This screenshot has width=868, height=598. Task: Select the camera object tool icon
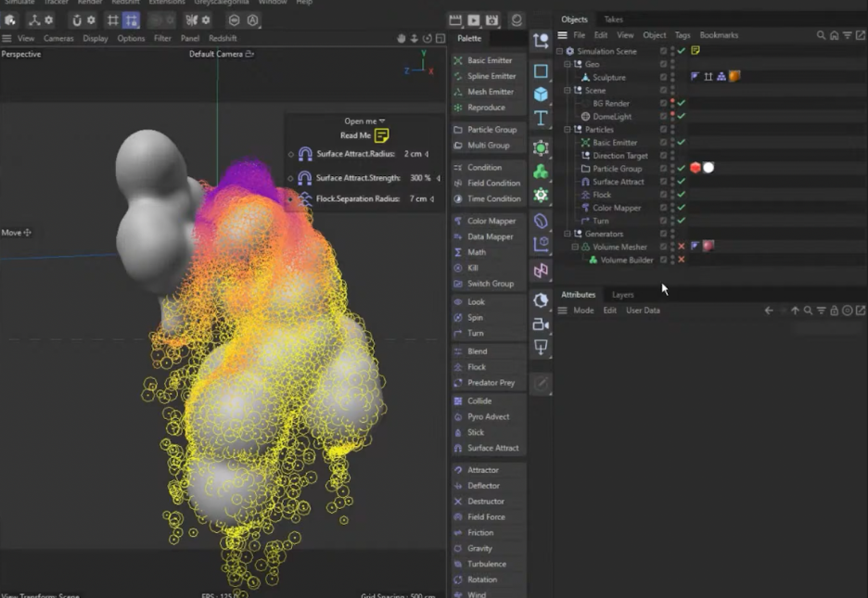541,324
